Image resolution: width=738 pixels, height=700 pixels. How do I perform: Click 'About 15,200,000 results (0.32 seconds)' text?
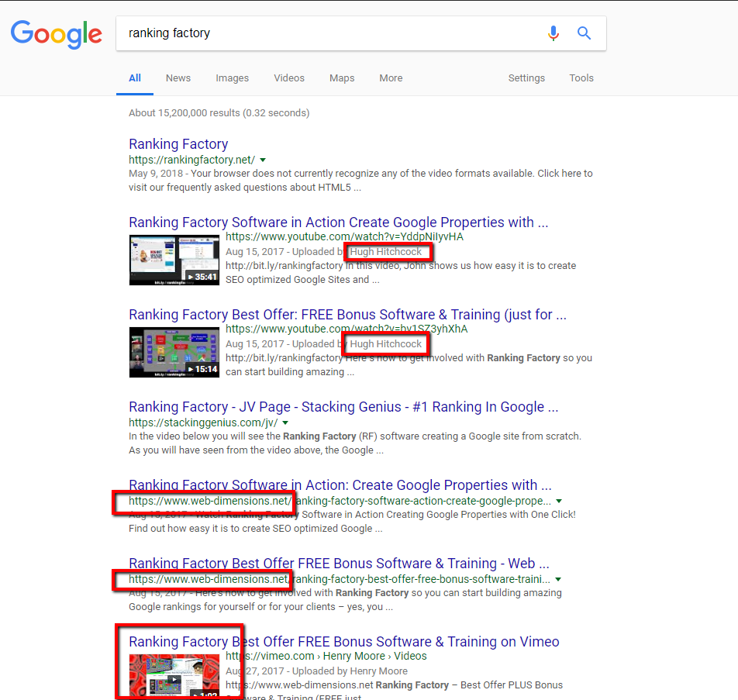(x=219, y=113)
